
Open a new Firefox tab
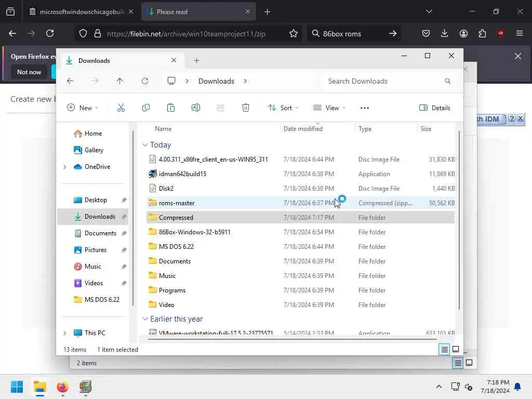[268, 12]
